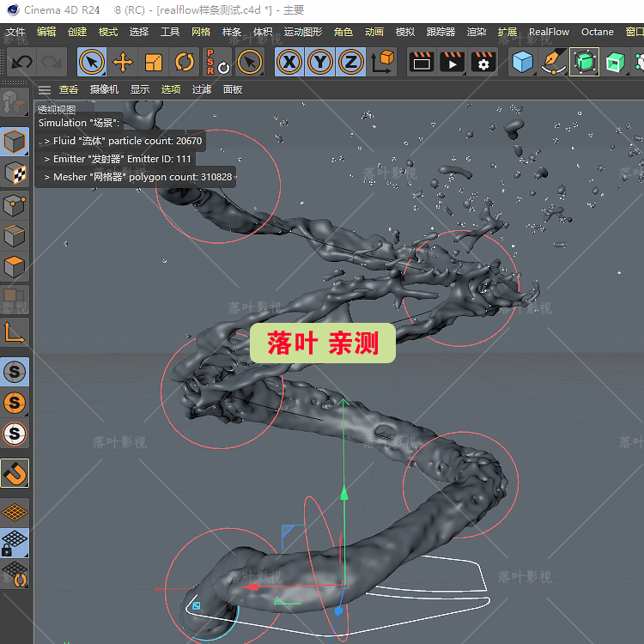Click the Fluid particle count HUD line
The image size is (644, 644).
(123, 141)
